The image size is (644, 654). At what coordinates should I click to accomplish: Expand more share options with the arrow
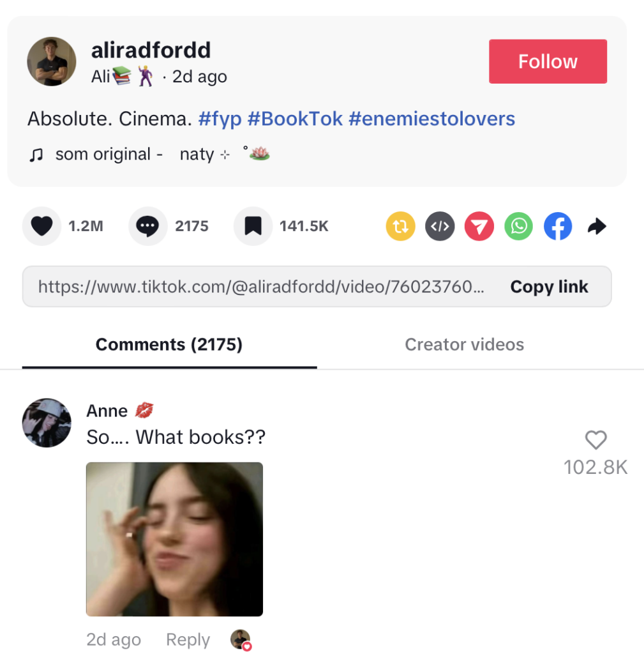click(x=597, y=226)
